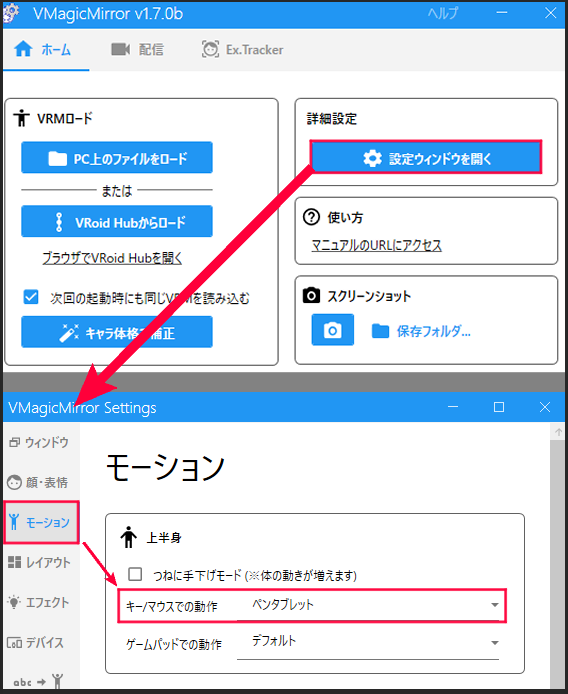Open the 保存フォルダ... link

(434, 331)
